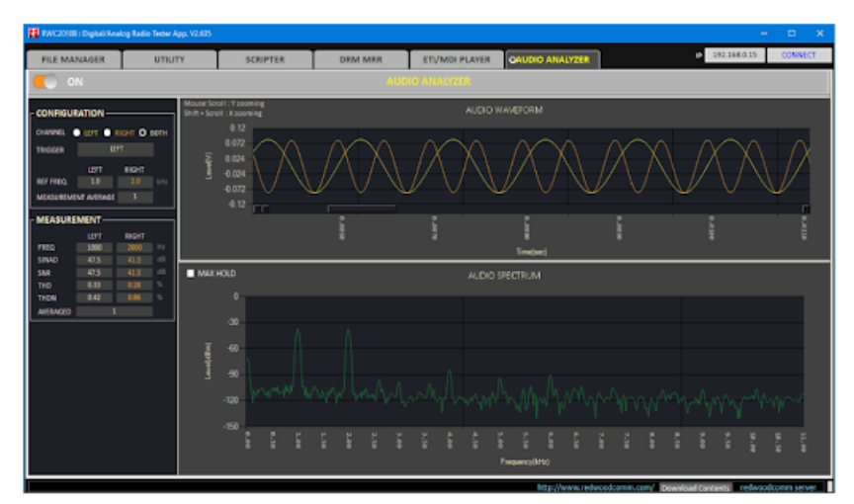Open the DRM MRR tab
Image resolution: width=854 pixels, height=504 pixels.
click(360, 59)
